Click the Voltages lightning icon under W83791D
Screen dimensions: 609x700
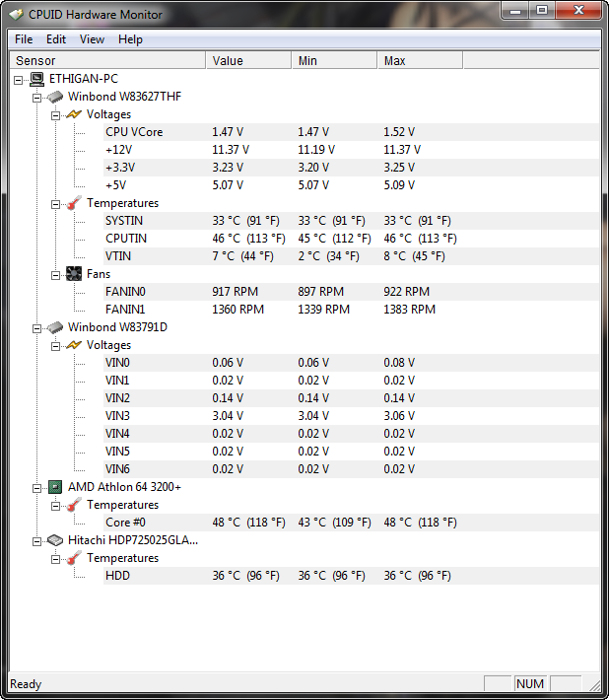[x=74, y=345]
